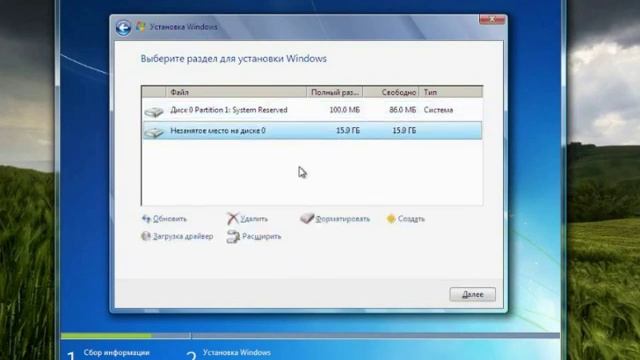This screenshot has width=640, height=360.
Task: Click the Обновить link
Action: click(170, 219)
